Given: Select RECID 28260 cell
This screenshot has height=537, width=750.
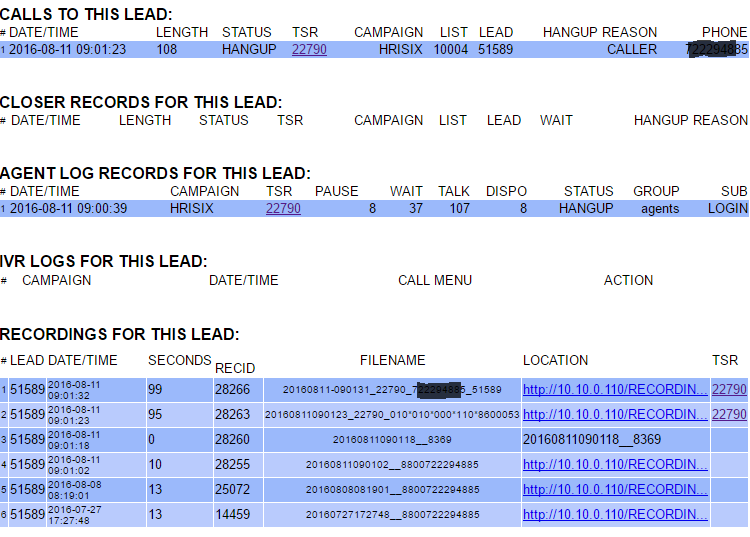Looking at the screenshot, I should point(238,439).
